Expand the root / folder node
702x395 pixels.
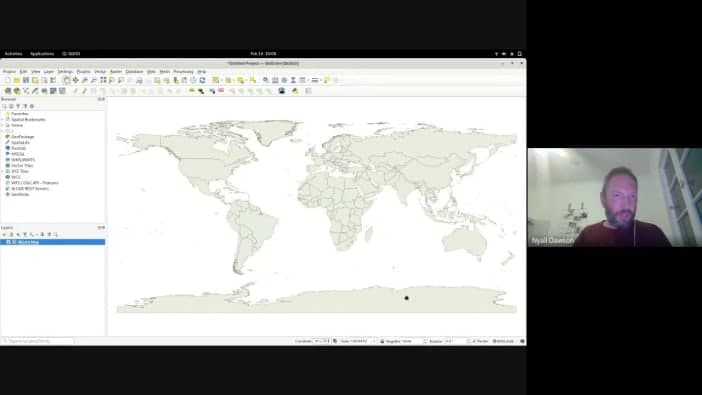[x=3, y=131]
